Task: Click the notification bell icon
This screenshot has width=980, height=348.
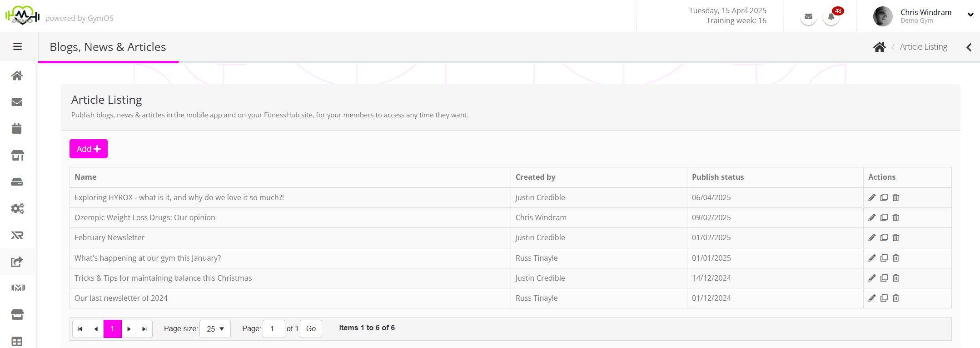Action: [x=831, y=17]
